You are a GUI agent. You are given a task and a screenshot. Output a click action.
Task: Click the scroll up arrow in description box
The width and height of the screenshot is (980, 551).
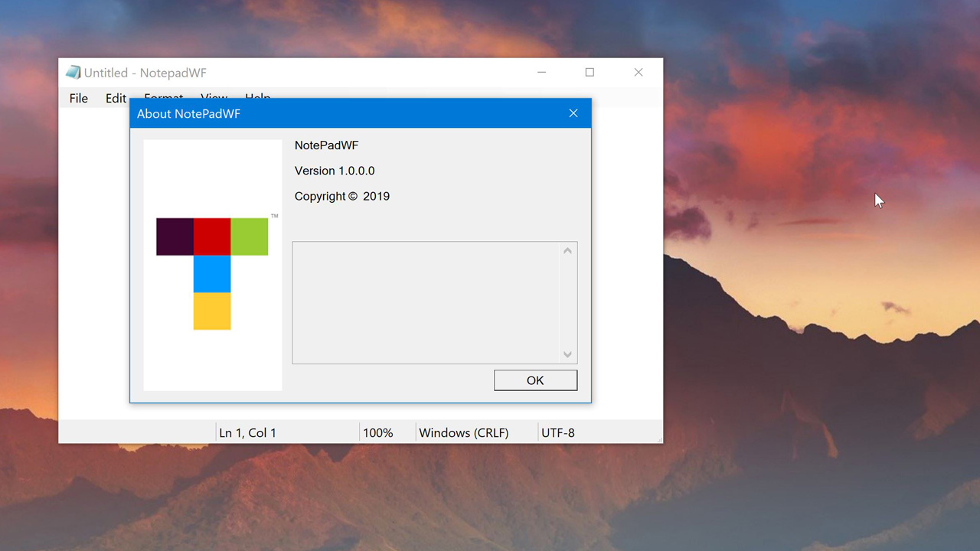(567, 251)
